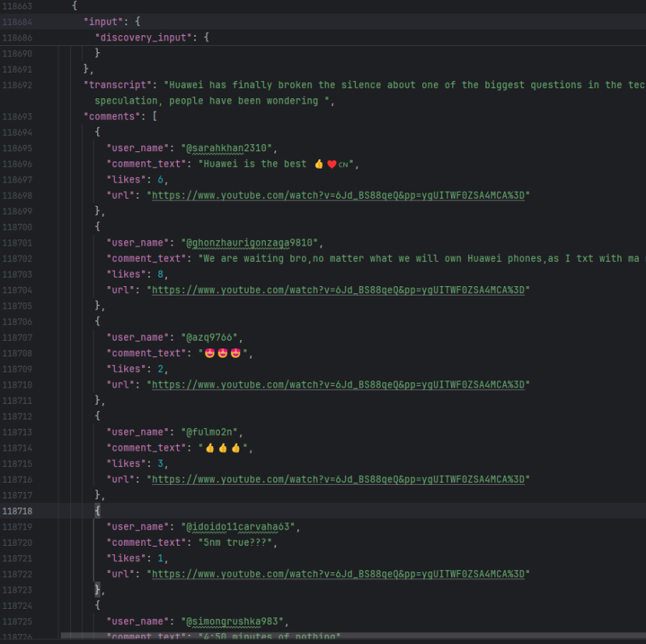Click likes value 1
This screenshot has height=644, width=646.
(160, 558)
